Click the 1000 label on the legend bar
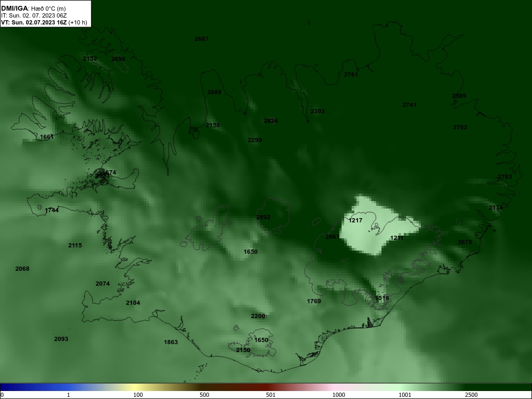 click(338, 395)
